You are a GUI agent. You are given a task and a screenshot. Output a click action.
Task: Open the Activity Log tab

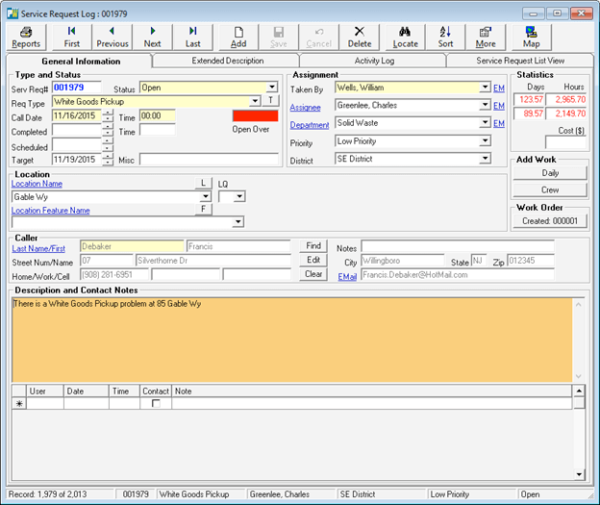[x=372, y=61]
